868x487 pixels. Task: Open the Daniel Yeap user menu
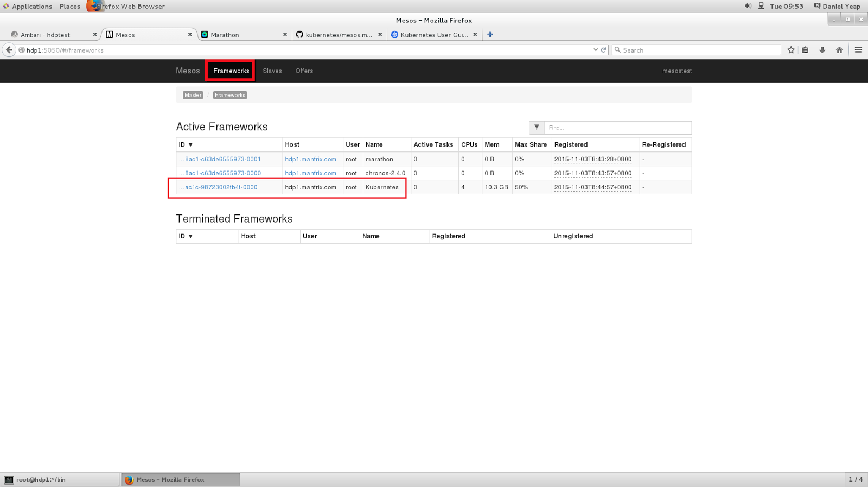click(837, 6)
